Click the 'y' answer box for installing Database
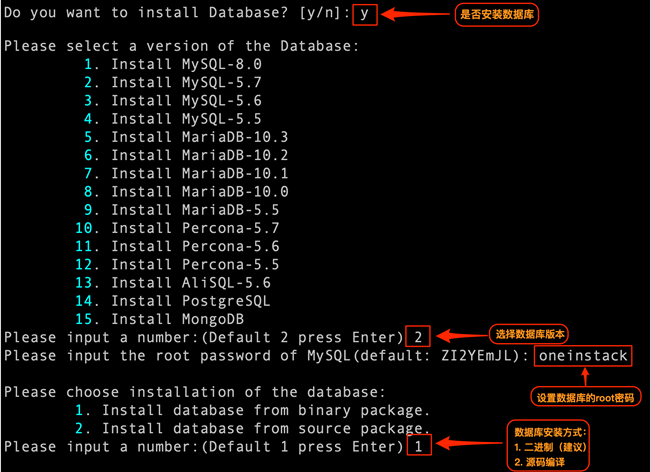Screen dimensions: 651x472 click(365, 15)
